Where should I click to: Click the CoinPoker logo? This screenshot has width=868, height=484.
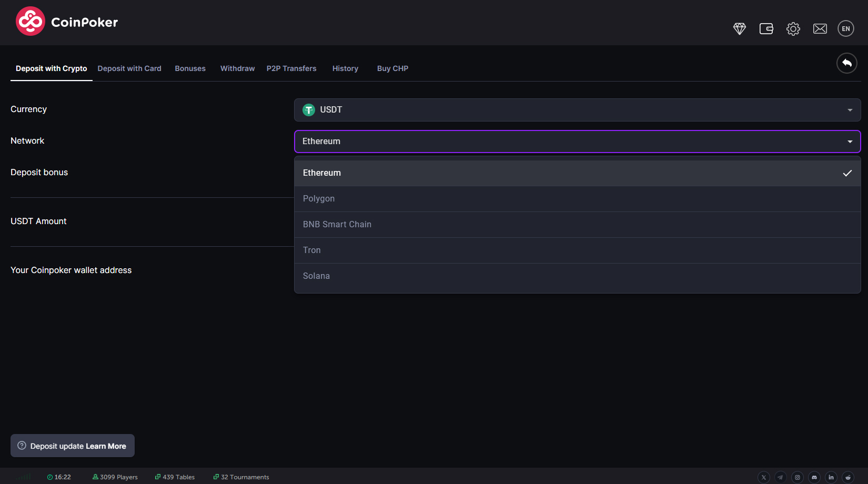coord(67,22)
